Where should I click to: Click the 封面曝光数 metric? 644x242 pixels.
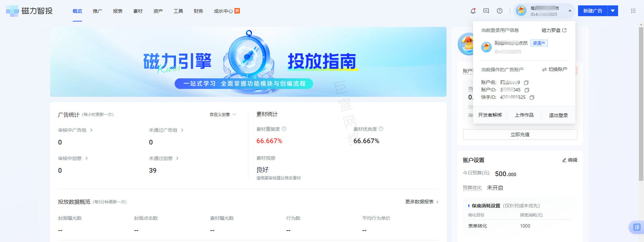[70, 218]
